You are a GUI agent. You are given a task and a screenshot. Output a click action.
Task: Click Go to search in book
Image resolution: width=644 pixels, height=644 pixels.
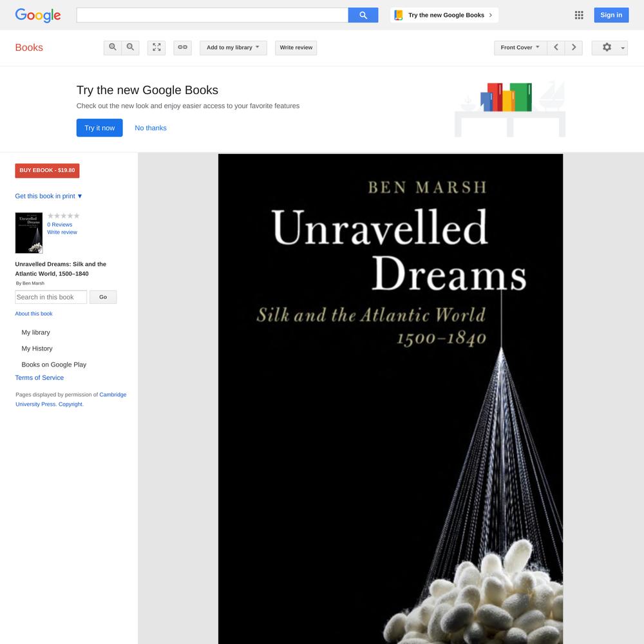[103, 297]
